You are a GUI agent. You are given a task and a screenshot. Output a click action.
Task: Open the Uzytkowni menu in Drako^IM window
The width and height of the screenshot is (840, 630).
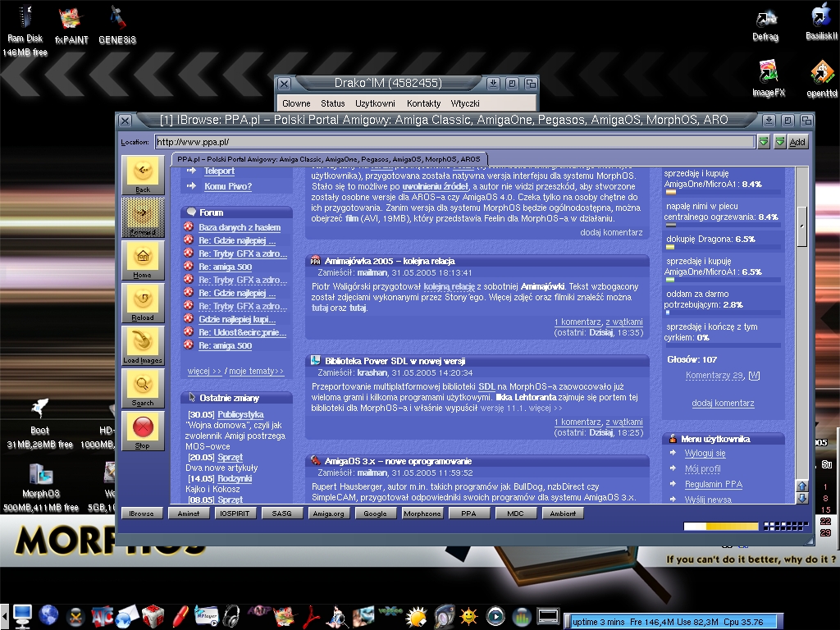point(375,103)
